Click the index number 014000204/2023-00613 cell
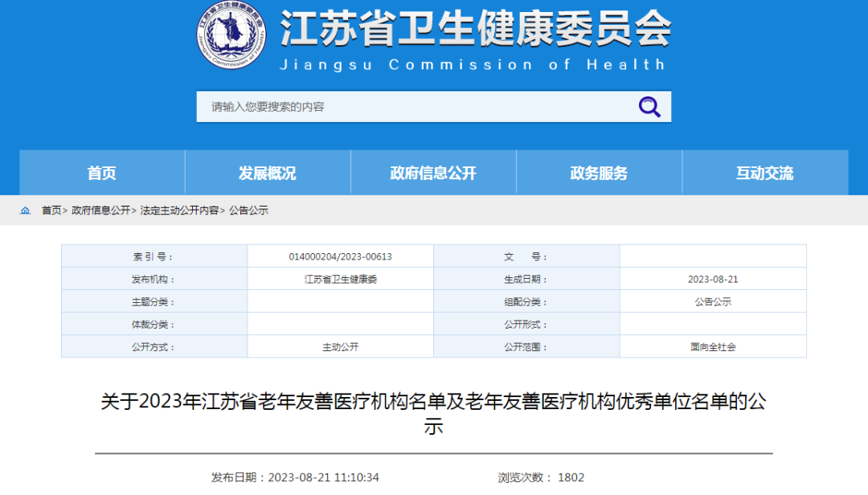Viewport: 868px width, 495px height. click(340, 257)
